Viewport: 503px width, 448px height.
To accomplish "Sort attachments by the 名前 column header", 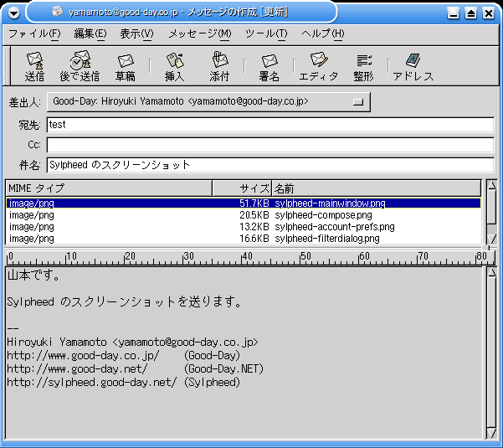I will click(x=377, y=188).
